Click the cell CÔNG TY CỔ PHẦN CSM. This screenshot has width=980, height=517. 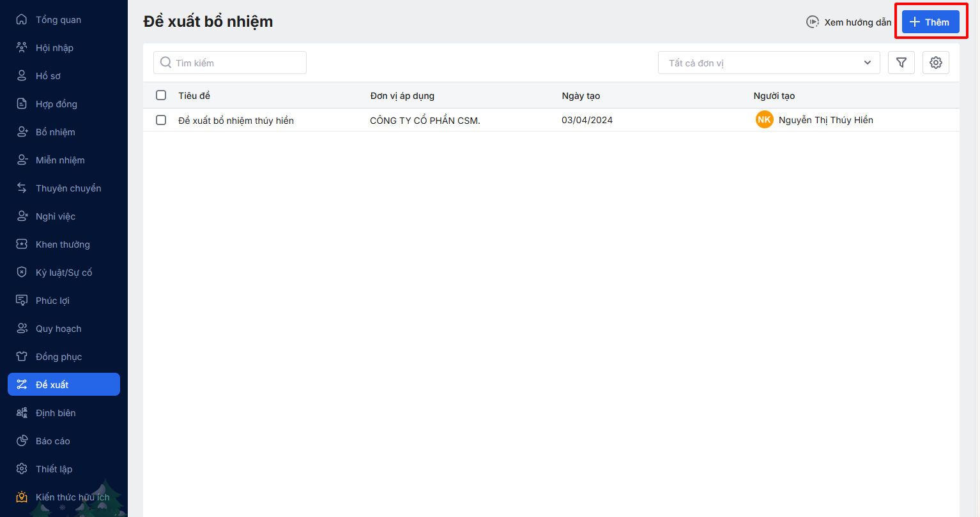click(x=425, y=120)
